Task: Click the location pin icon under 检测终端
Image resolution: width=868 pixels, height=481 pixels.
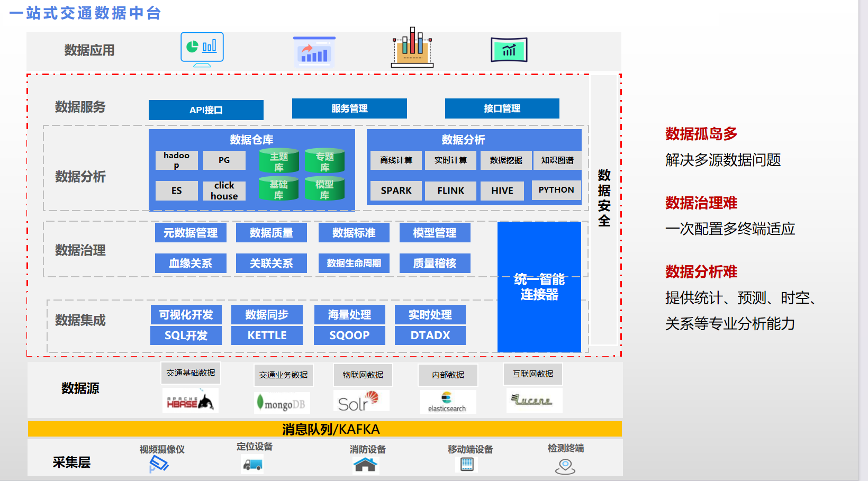Action: click(x=565, y=466)
